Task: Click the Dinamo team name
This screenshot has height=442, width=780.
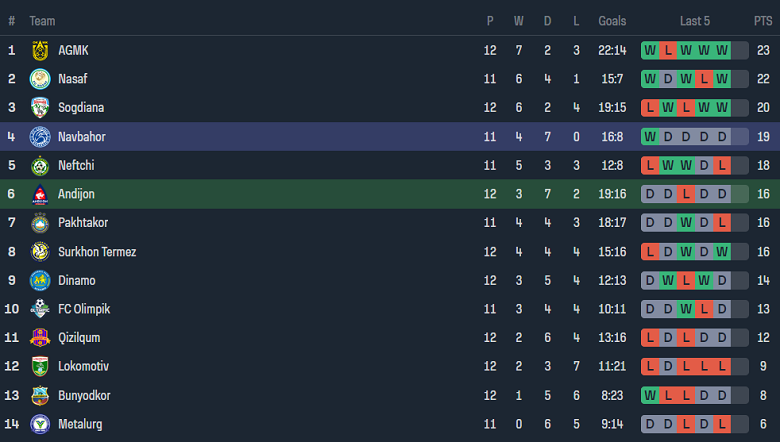Action: click(x=75, y=281)
